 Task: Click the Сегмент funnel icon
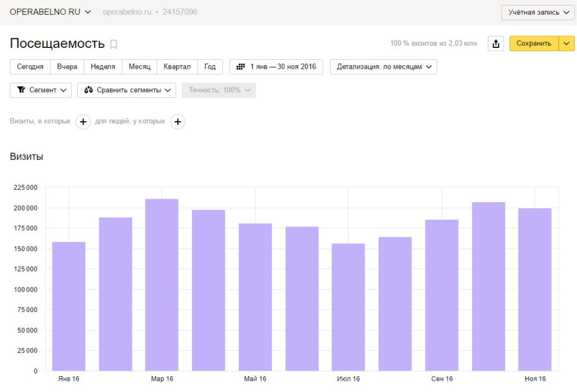click(x=21, y=90)
